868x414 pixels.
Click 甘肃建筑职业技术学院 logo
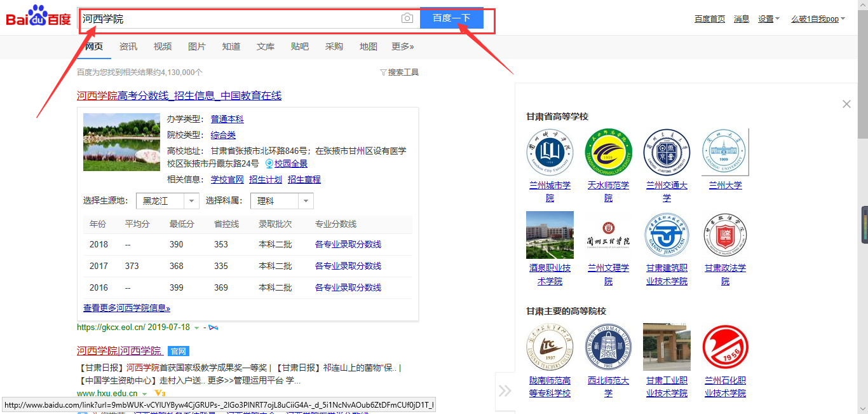point(667,235)
